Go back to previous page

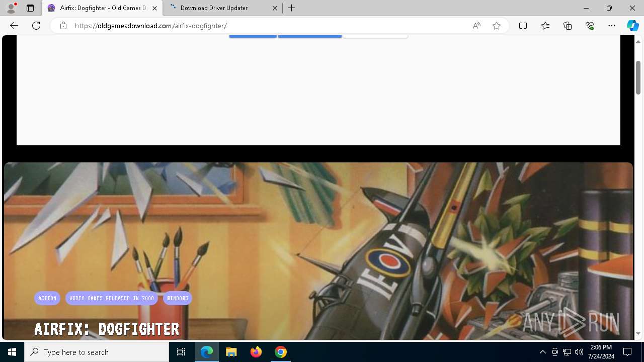pos(14,26)
